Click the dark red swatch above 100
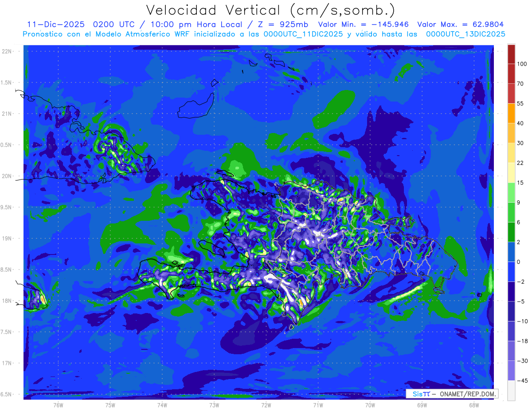 coord(511,54)
